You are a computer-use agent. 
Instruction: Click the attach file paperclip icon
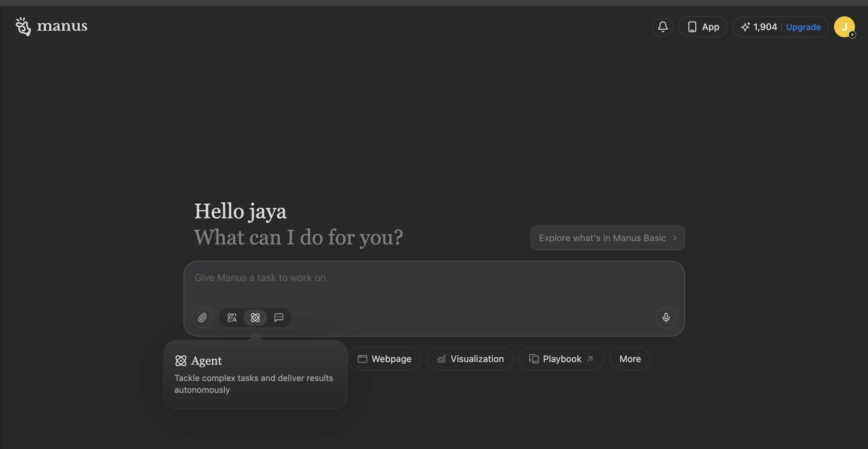pyautogui.click(x=202, y=317)
